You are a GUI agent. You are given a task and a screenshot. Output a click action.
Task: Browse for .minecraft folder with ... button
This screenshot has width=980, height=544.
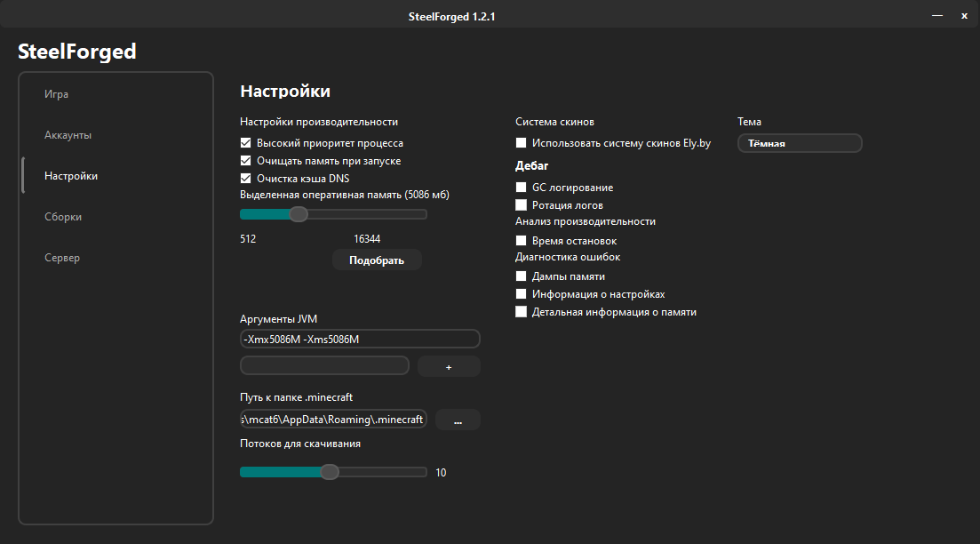pyautogui.click(x=458, y=420)
